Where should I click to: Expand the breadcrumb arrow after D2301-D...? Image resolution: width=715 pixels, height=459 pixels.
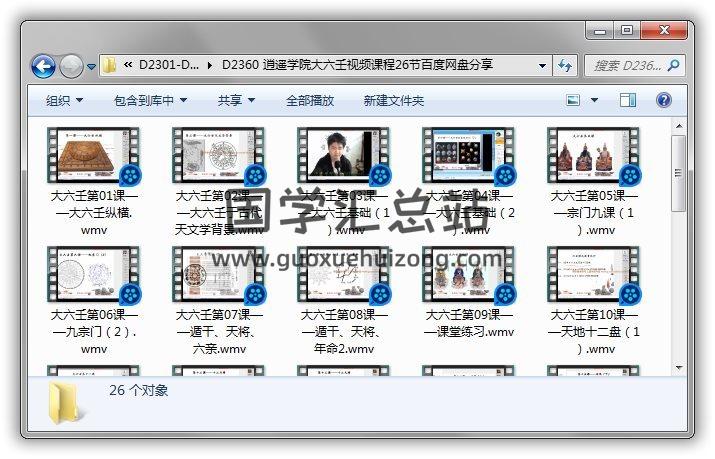[x=210, y=66]
